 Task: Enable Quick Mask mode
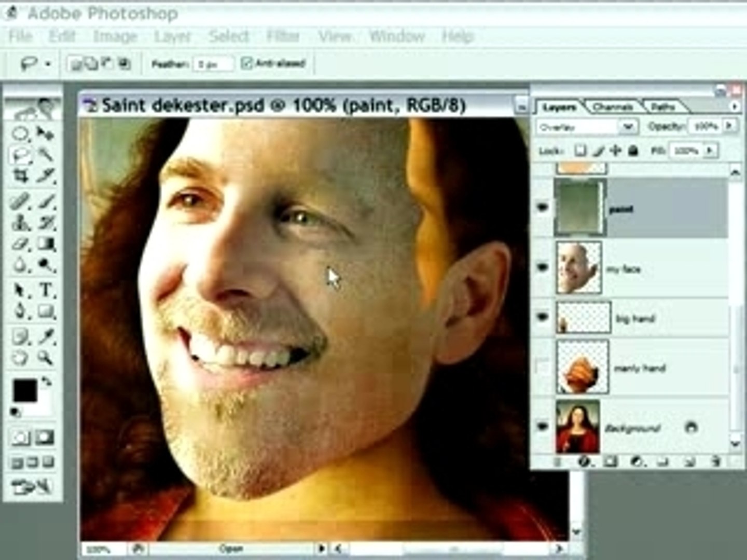(45, 438)
